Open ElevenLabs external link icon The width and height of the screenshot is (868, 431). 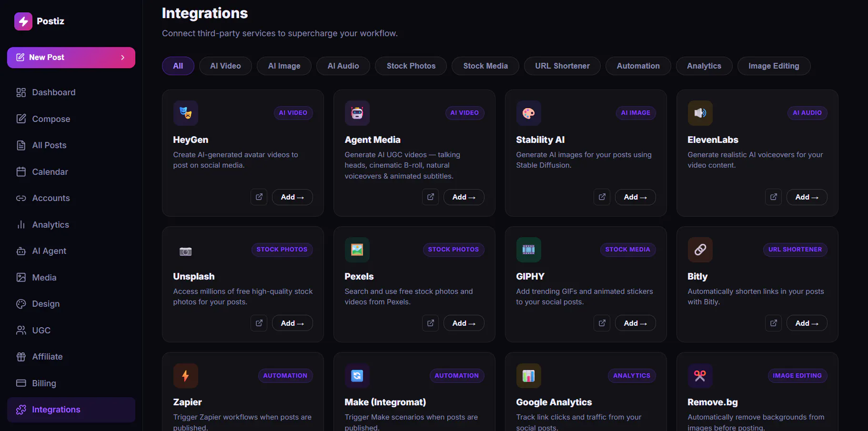tap(774, 197)
